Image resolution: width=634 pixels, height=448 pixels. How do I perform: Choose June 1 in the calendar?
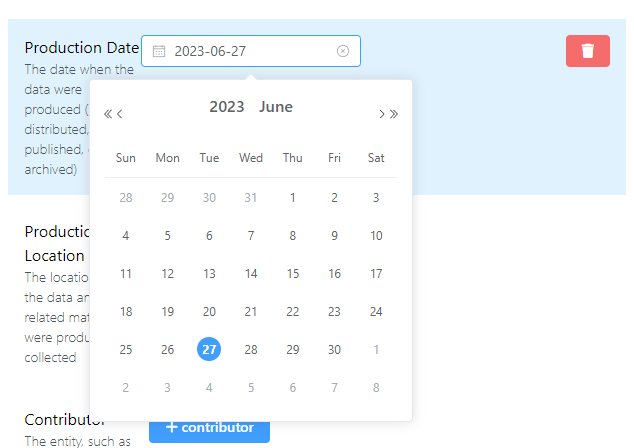coord(292,198)
